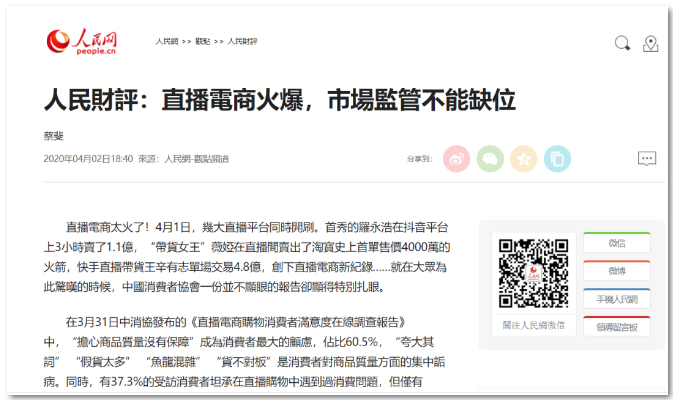Click author name 蔡斐
673x400 pixels.
pos(54,136)
